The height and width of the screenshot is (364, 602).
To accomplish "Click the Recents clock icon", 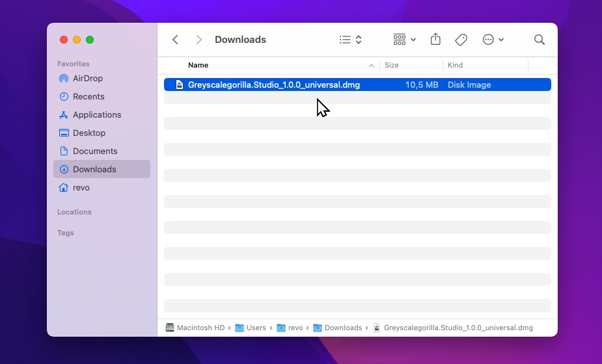I will click(64, 97).
